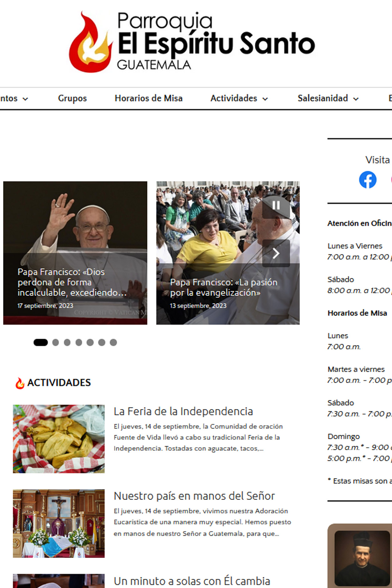392x588 pixels.
Task: Select the last slider dot
Action: coord(113,342)
